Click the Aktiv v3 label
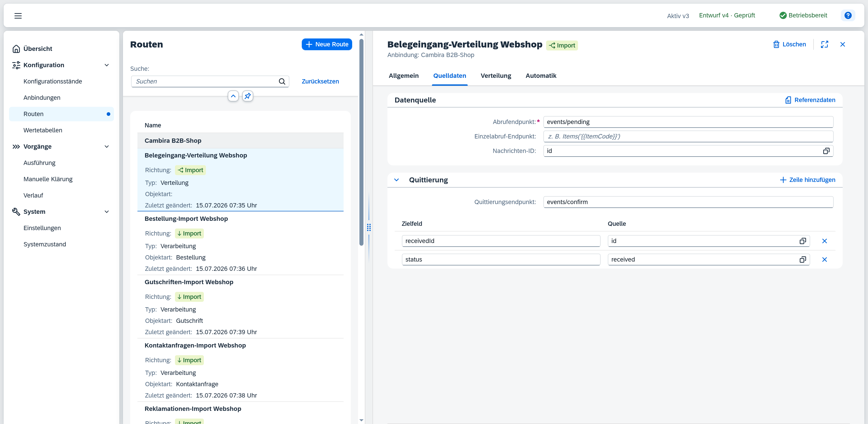This screenshot has width=868, height=424. (678, 16)
